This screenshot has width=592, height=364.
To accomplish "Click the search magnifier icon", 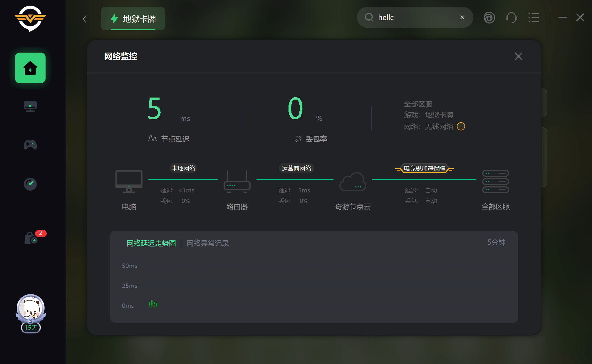I will [x=369, y=17].
